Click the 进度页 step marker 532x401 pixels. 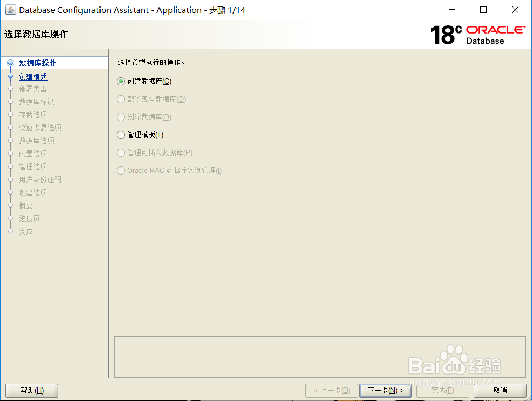pyautogui.click(x=11, y=218)
